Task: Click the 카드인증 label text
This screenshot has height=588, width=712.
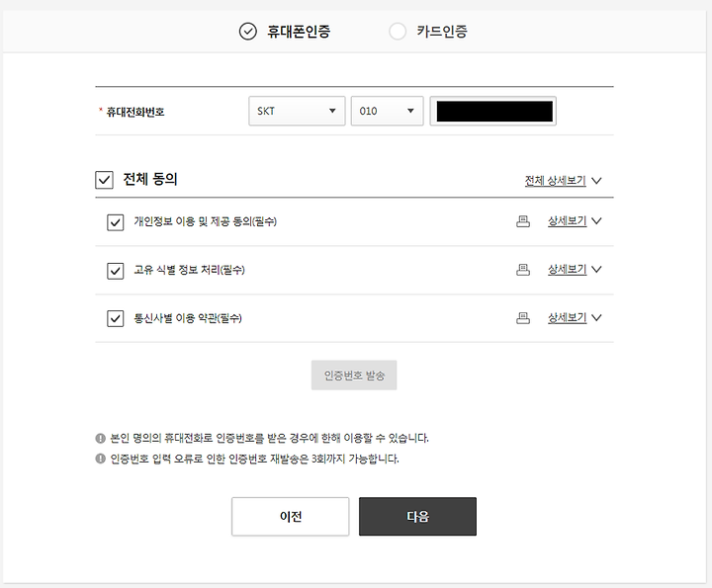Action: tap(442, 32)
